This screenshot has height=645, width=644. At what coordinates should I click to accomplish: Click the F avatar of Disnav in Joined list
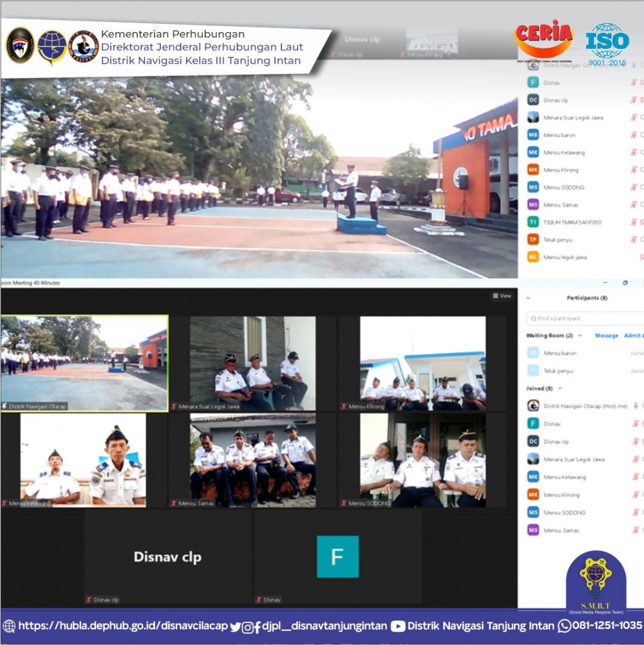pyautogui.click(x=533, y=424)
